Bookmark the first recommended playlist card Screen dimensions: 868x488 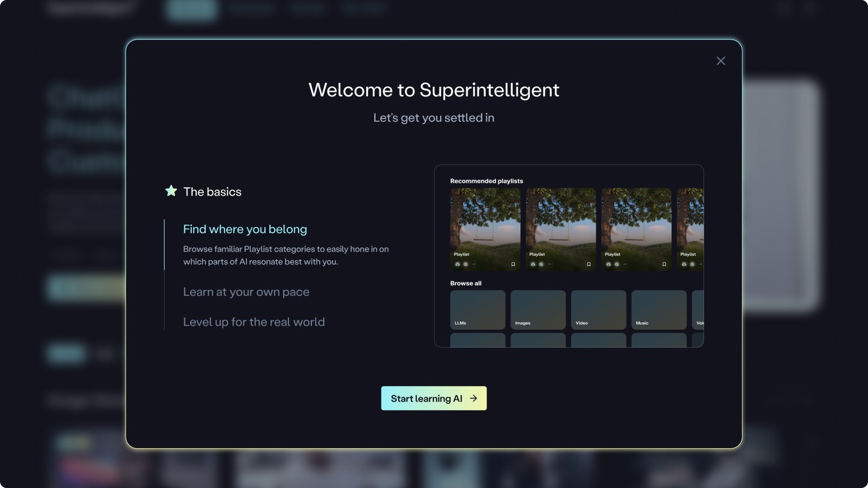(x=513, y=265)
